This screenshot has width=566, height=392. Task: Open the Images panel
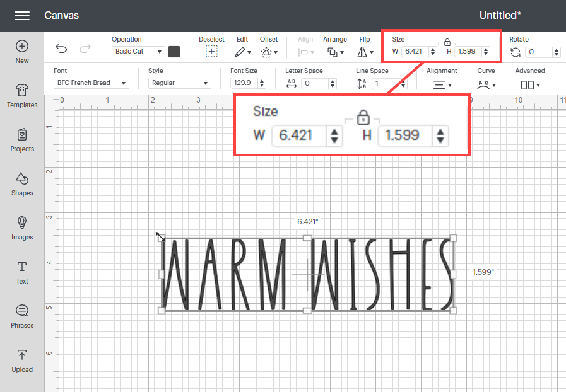point(22,228)
